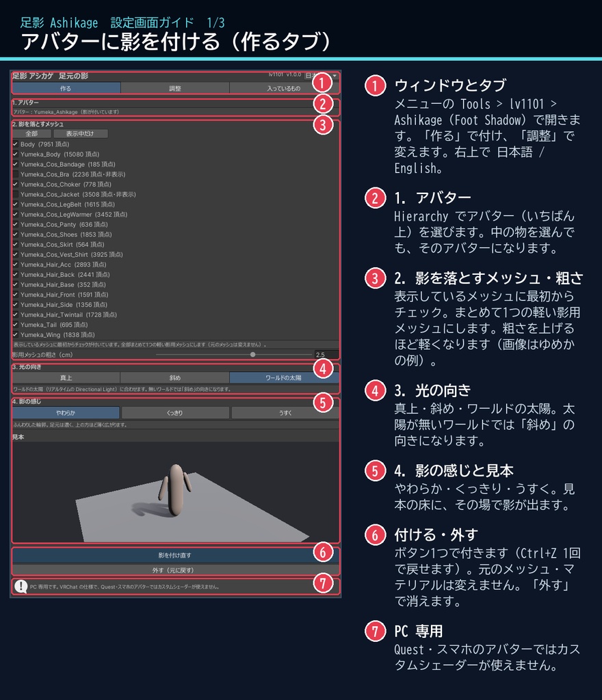Click the capsule figure in the preview
This screenshot has height=700, width=602.
pyautogui.click(x=176, y=490)
